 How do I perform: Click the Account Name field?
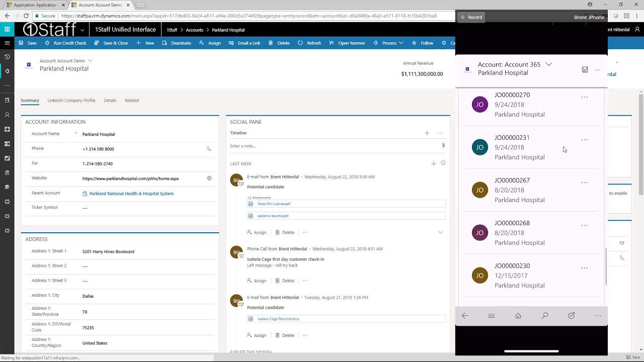148,134
